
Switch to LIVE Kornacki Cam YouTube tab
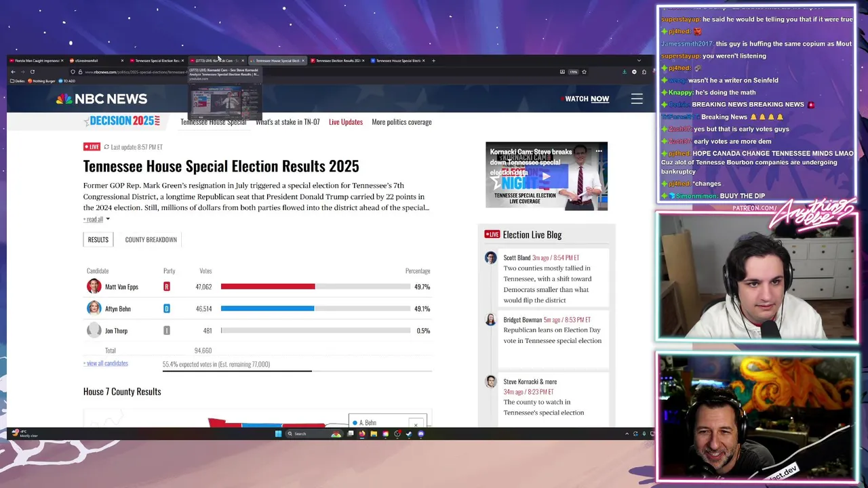[216, 60]
